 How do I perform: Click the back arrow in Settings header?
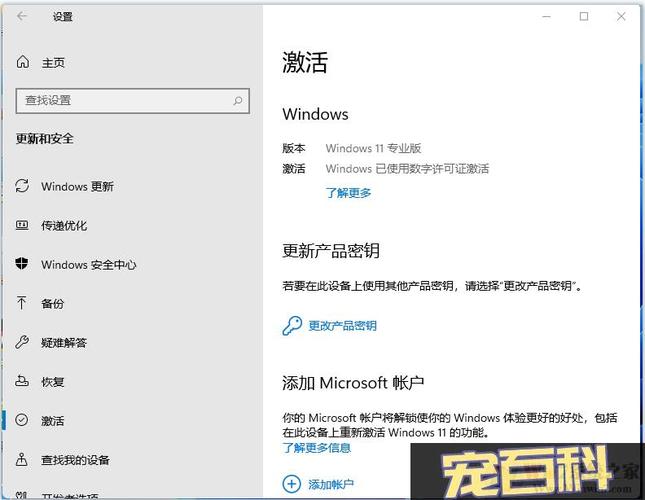(x=22, y=16)
